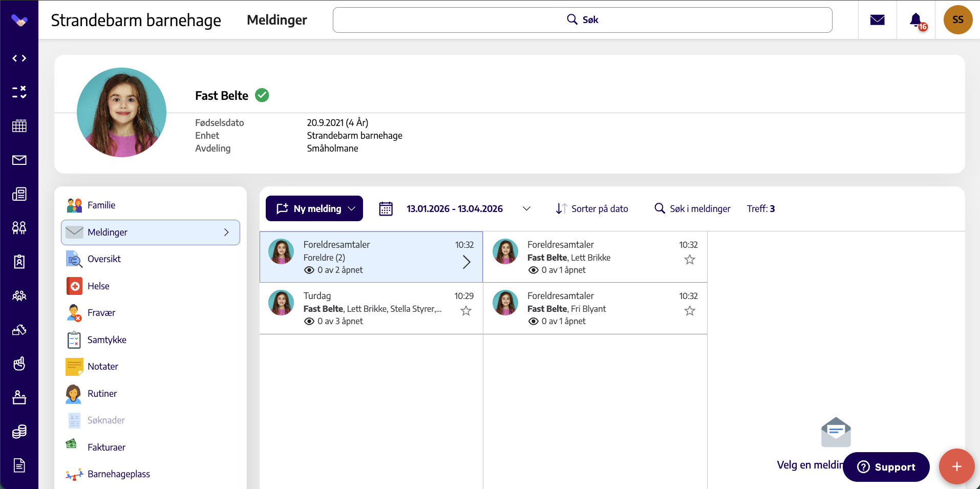
Task: Click the sidebar collapse arrows icon
Action: [19, 58]
